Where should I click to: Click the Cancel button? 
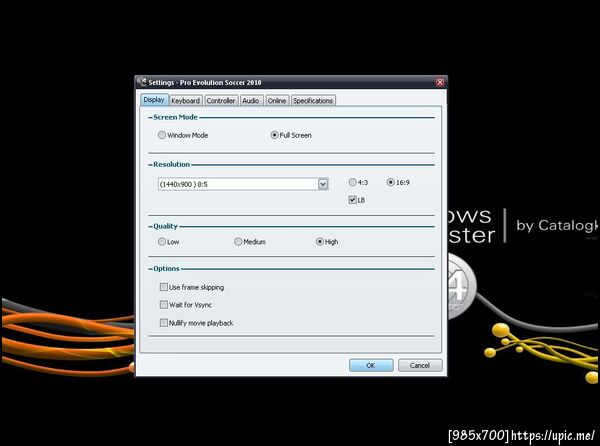click(420, 365)
